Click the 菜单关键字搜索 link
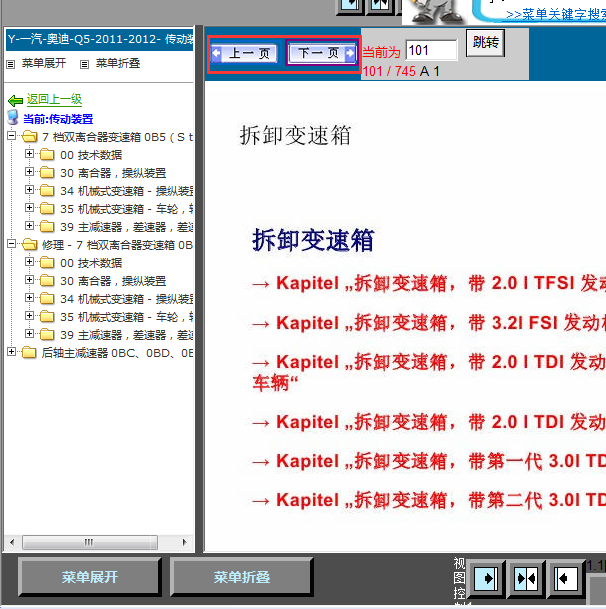The width and height of the screenshot is (606, 609). [556, 14]
